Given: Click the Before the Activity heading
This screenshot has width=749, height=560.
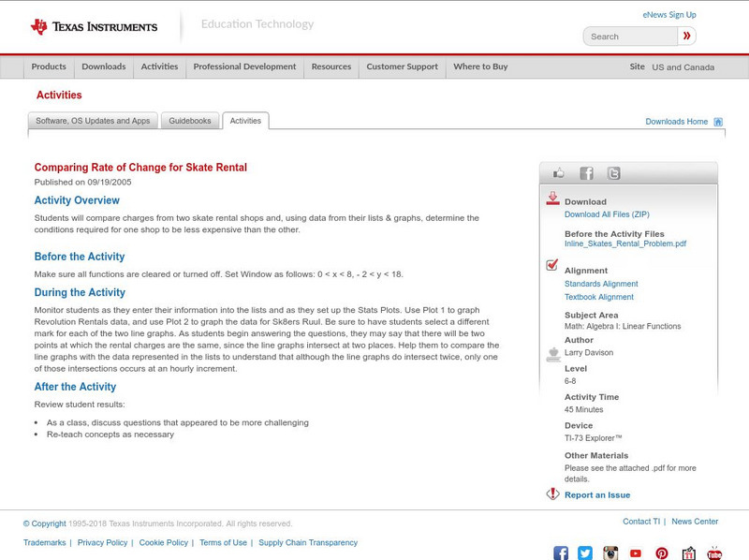Looking at the screenshot, I should (80, 257).
